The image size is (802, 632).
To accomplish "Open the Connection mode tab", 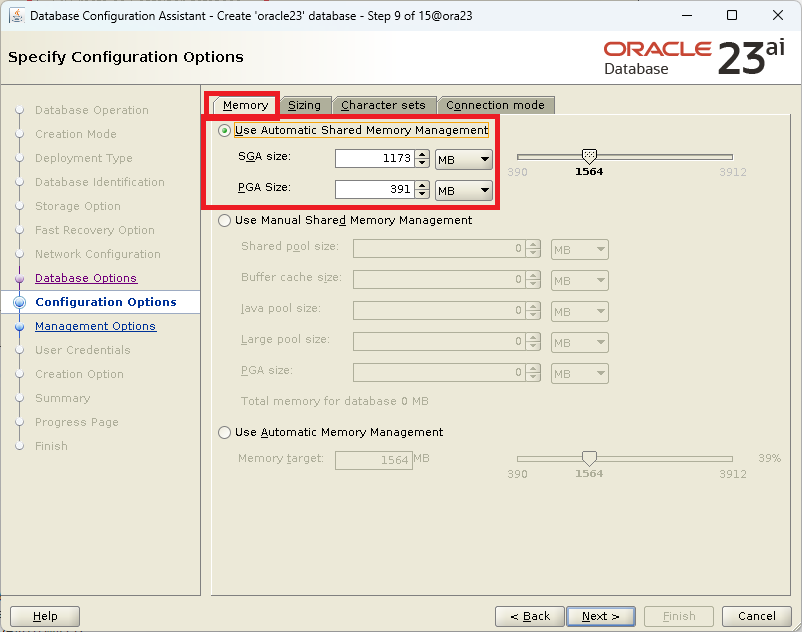I will click(495, 105).
